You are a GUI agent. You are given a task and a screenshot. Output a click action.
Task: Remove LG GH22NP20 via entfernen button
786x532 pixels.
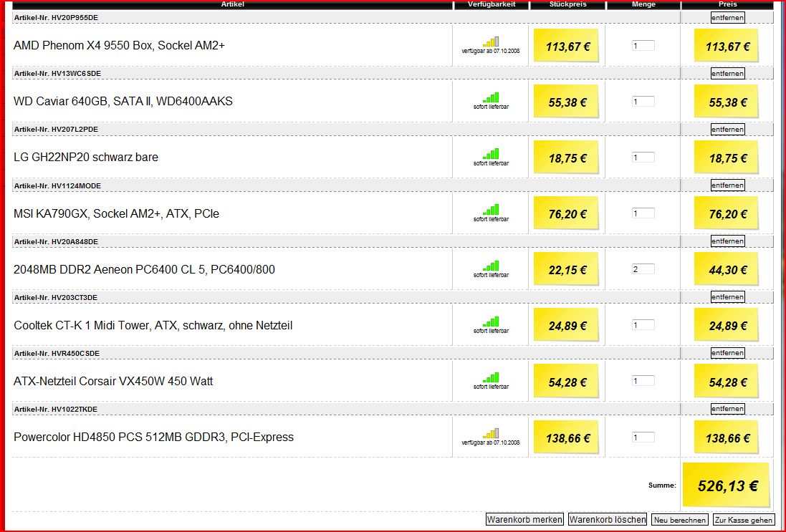[727, 130]
